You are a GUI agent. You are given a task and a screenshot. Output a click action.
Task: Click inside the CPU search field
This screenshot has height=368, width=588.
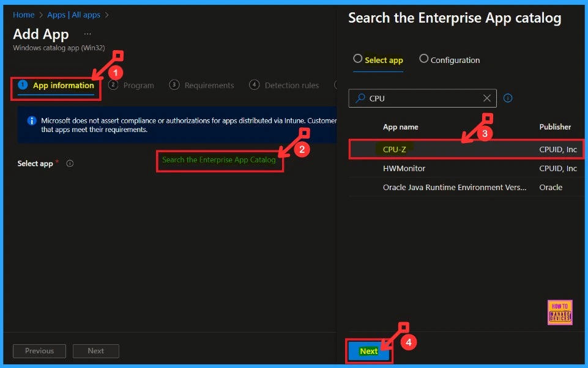[422, 98]
